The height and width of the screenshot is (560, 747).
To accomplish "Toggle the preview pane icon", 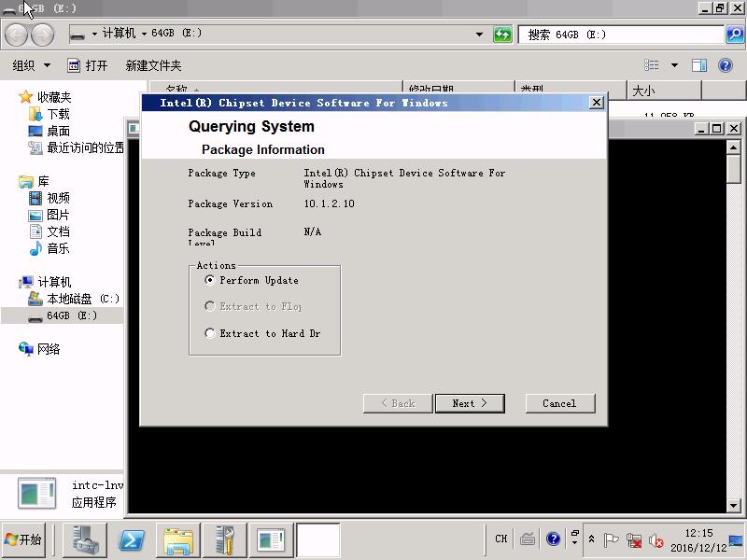I will 698,65.
